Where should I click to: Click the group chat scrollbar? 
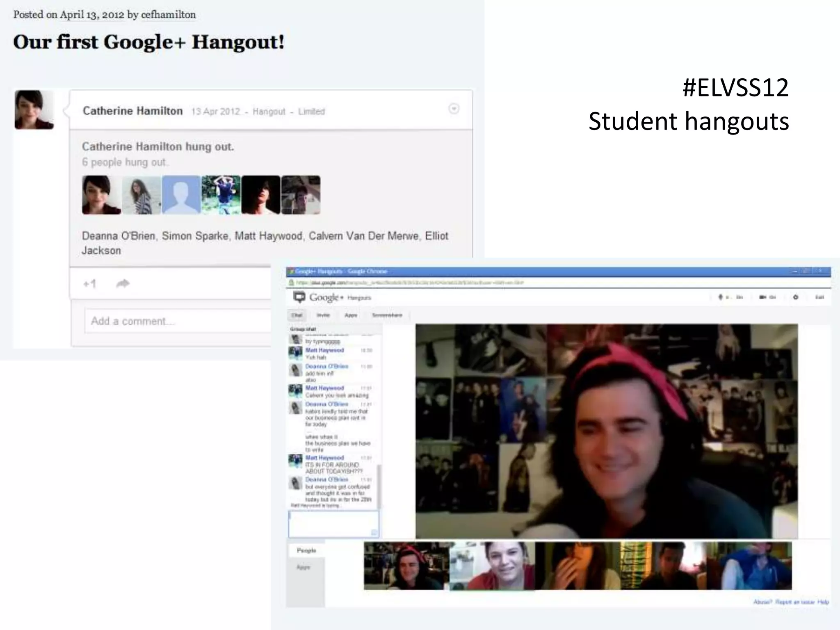[x=379, y=486]
